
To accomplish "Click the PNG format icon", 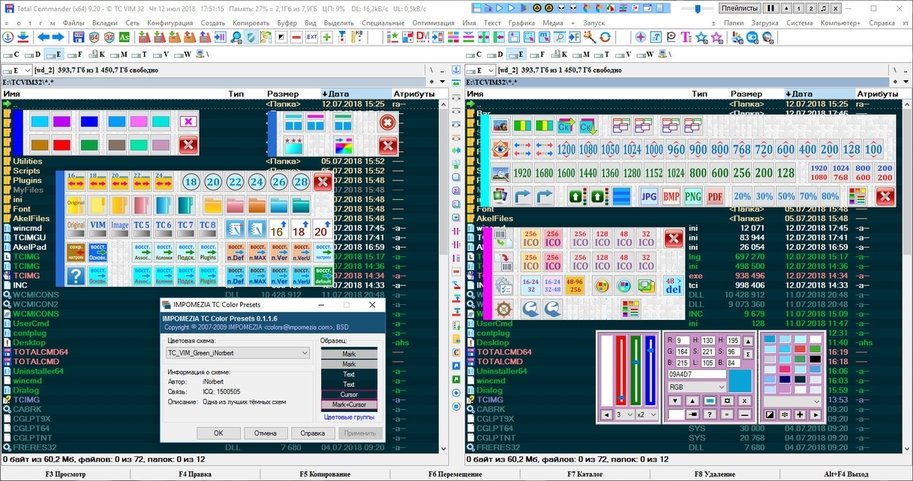I will coord(693,196).
